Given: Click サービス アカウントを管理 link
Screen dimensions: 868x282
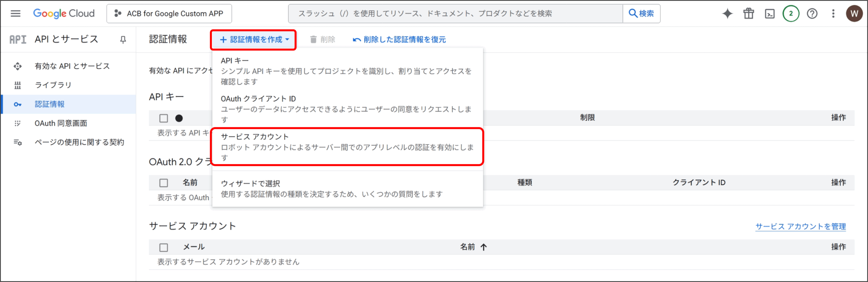Looking at the screenshot, I should (801, 226).
